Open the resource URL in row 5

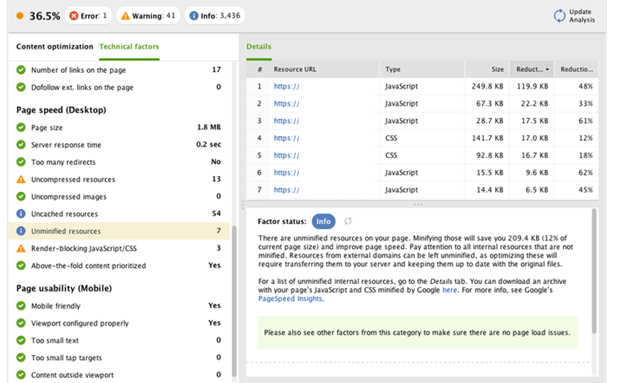(287, 155)
